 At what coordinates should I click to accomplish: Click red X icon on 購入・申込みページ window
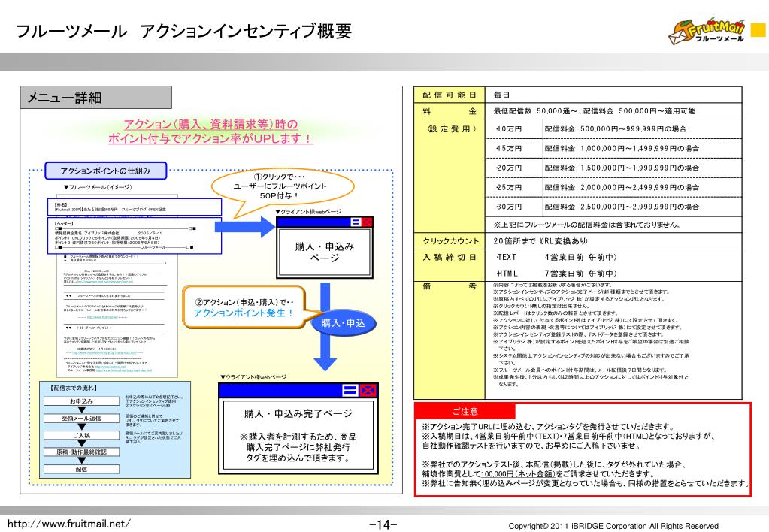click(366, 222)
